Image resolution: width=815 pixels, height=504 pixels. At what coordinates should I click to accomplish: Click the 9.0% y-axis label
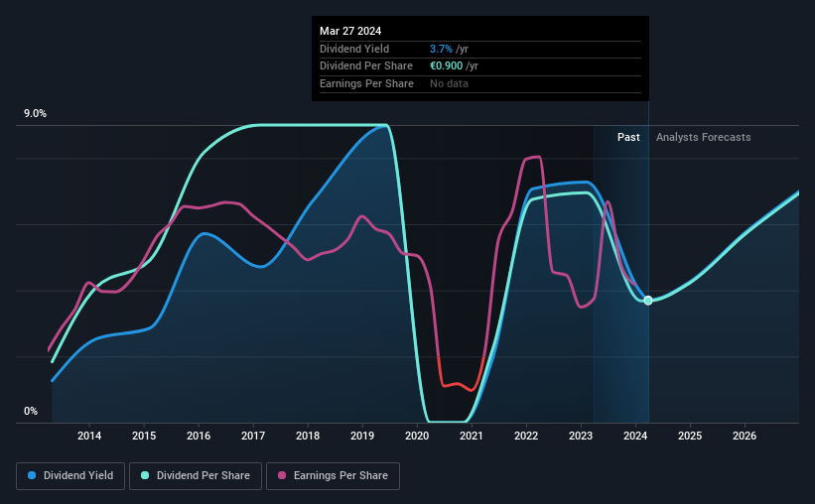35,114
